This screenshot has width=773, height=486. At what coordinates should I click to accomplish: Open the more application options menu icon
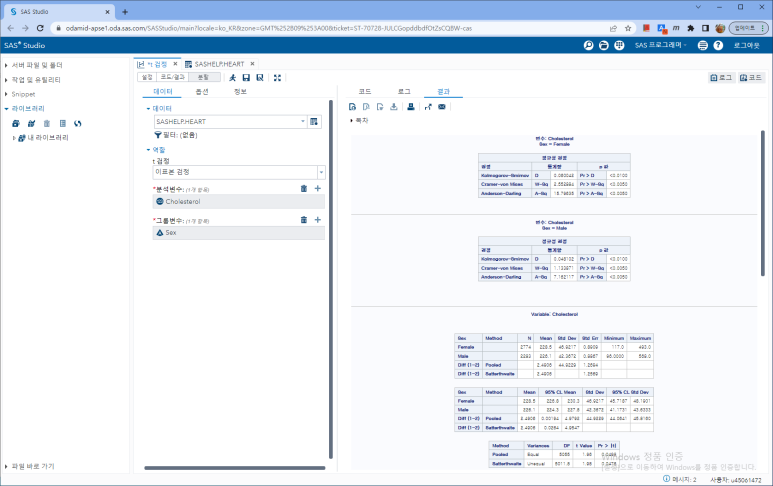pos(703,45)
